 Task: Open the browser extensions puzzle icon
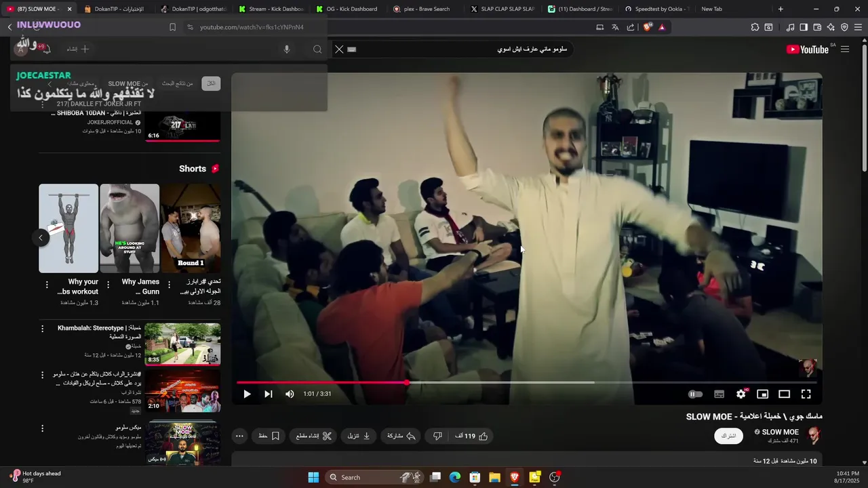[755, 27]
